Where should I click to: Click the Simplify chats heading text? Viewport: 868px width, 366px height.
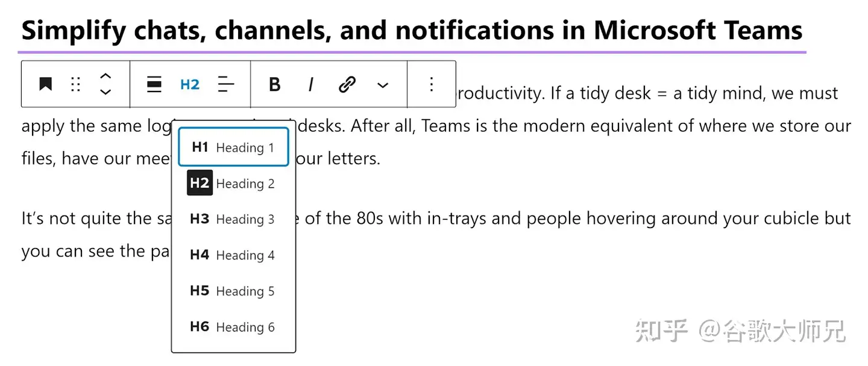click(x=412, y=30)
